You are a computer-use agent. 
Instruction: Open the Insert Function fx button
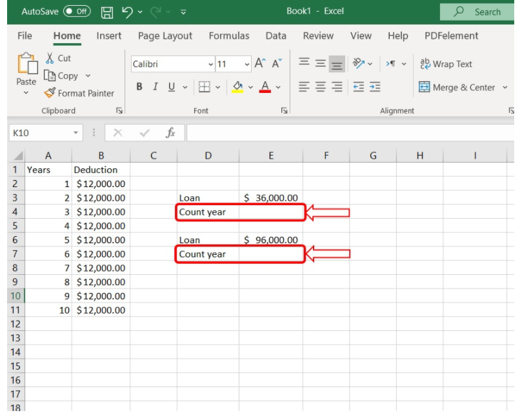(171, 133)
